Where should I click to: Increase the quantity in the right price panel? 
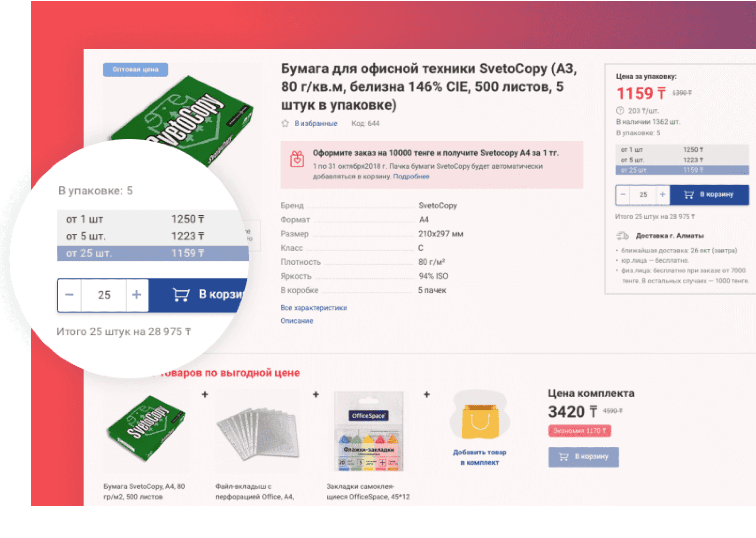(662, 194)
